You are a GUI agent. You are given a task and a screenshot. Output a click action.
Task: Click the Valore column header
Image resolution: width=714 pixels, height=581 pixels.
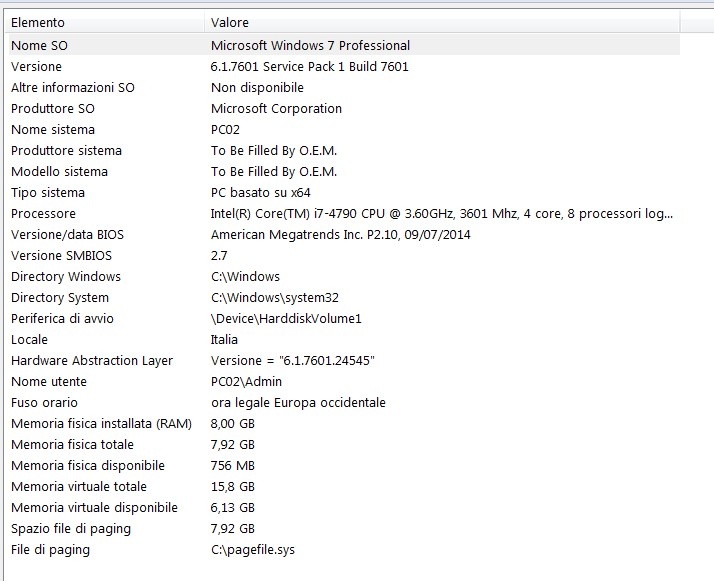pyautogui.click(x=230, y=22)
